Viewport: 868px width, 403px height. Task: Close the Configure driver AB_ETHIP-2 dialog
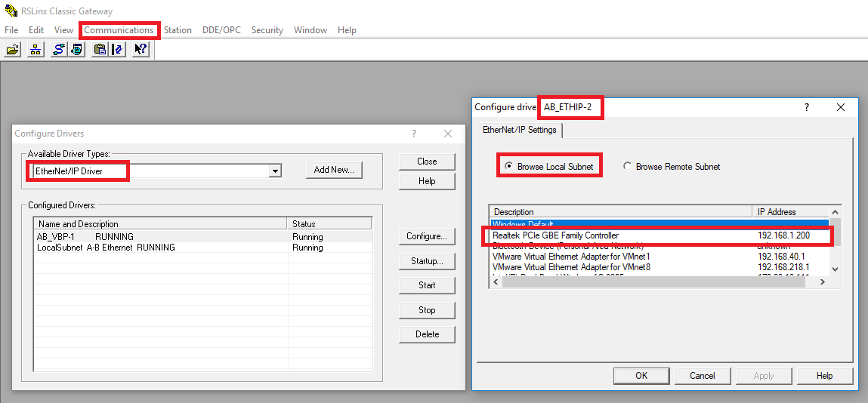click(840, 107)
